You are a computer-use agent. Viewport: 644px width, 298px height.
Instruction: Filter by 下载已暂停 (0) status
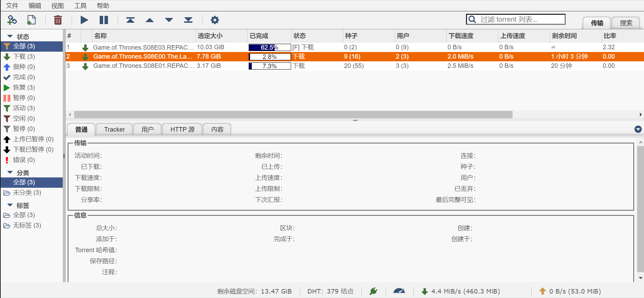click(x=32, y=150)
